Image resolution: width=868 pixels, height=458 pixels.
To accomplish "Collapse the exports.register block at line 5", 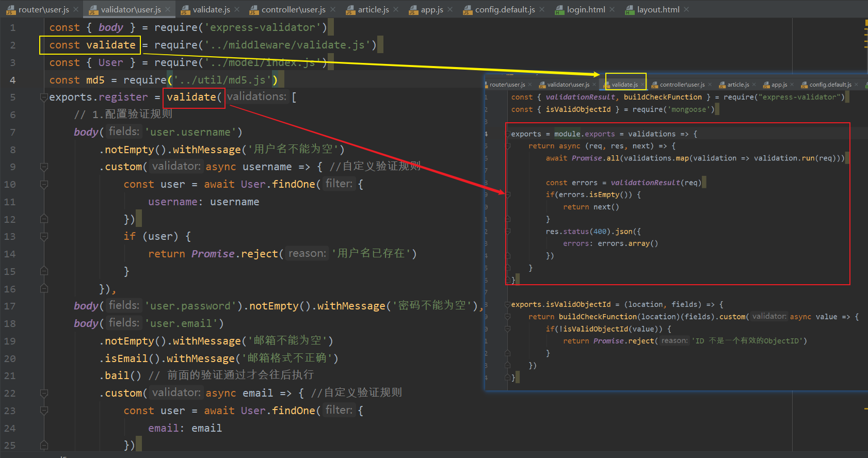I will coord(44,97).
